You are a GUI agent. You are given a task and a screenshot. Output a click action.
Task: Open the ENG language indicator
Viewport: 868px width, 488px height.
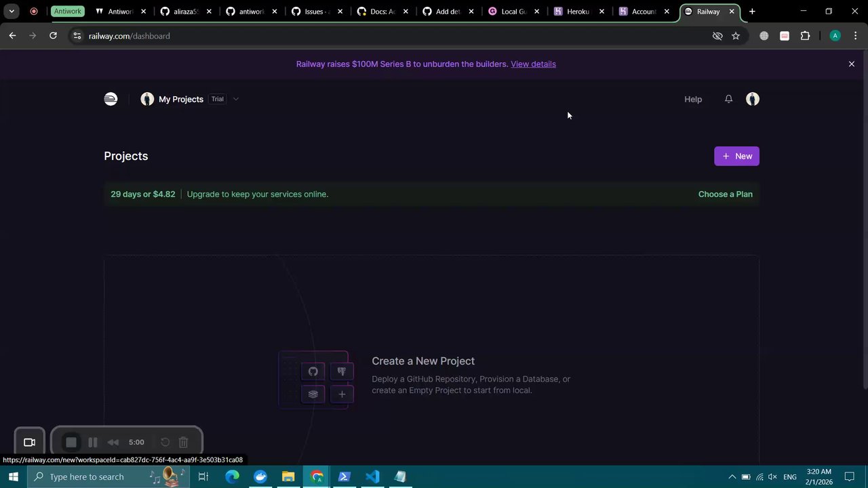tap(790, 477)
